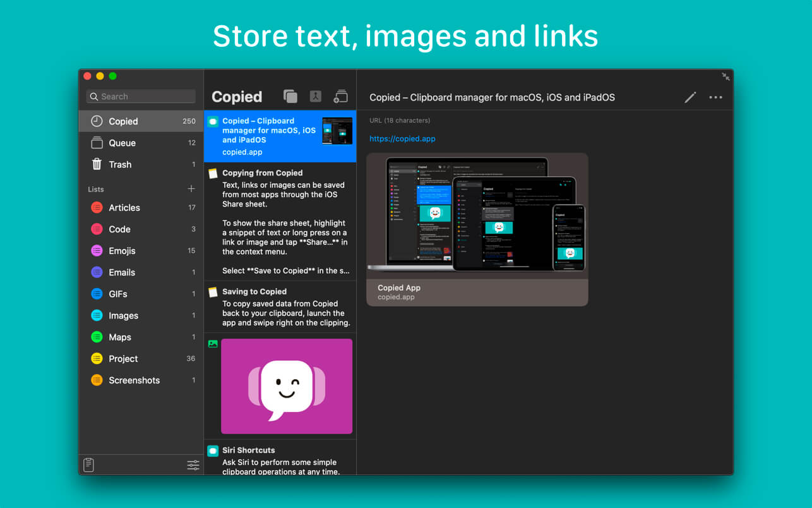The width and height of the screenshot is (812, 508).
Task: Open the Trash section
Action: tap(120, 164)
